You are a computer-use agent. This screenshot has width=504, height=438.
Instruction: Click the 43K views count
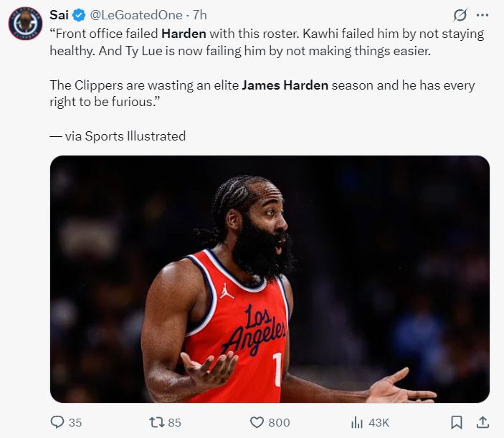tap(379, 422)
